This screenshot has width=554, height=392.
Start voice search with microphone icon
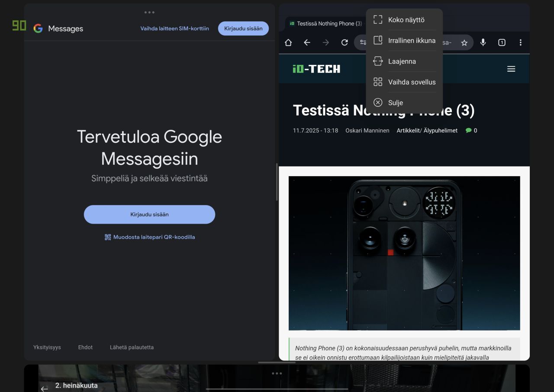[x=483, y=42]
